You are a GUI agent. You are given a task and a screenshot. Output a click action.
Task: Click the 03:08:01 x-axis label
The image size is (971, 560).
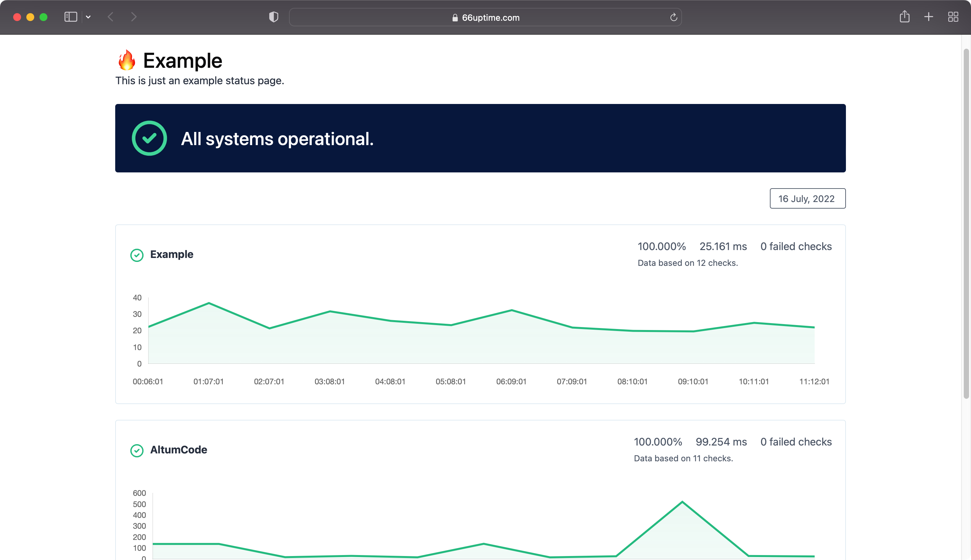330,382
